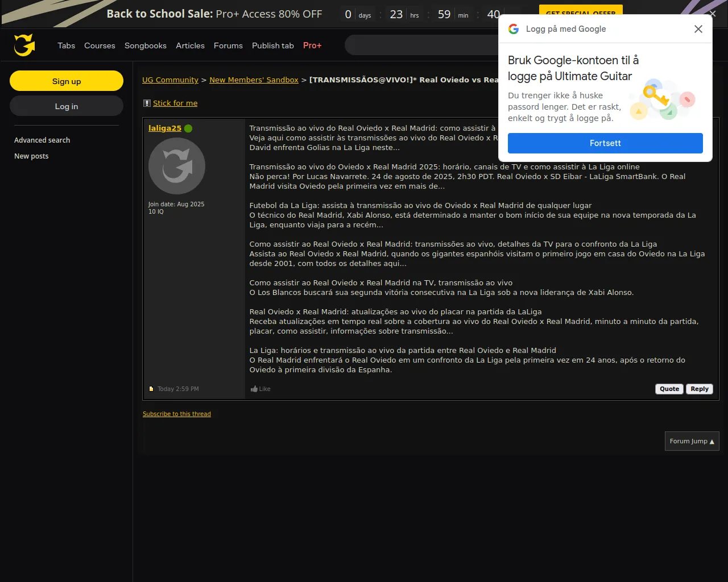This screenshot has height=582, width=728.
Task: Click the line "Transmissão ao vivo do Oviedo x Real Madrid 2025"
Action: [x=445, y=167]
